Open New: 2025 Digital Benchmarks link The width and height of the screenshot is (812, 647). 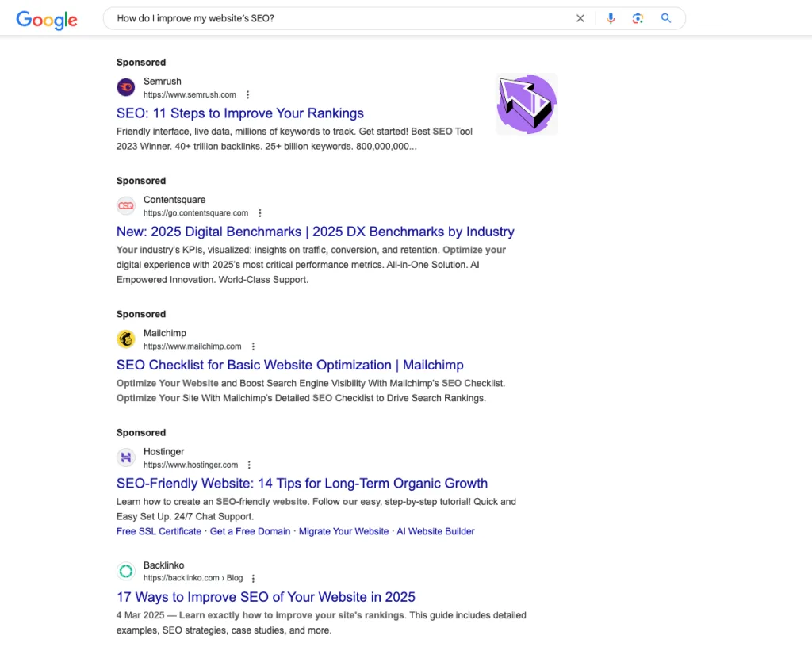pos(315,232)
